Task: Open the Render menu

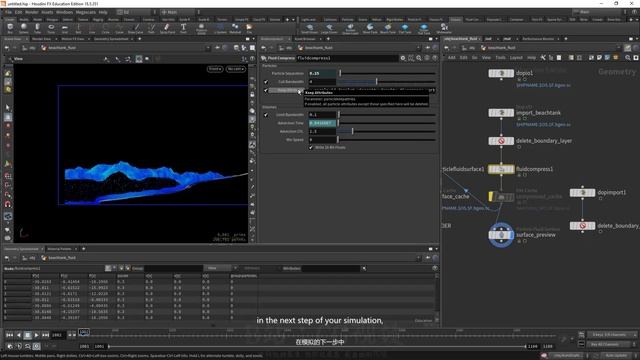Action: 32,12
